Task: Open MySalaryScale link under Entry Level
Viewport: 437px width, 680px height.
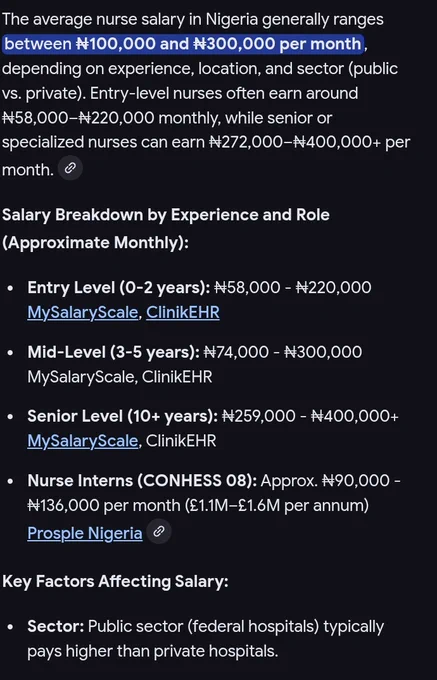Action: pyautogui.click(x=83, y=312)
